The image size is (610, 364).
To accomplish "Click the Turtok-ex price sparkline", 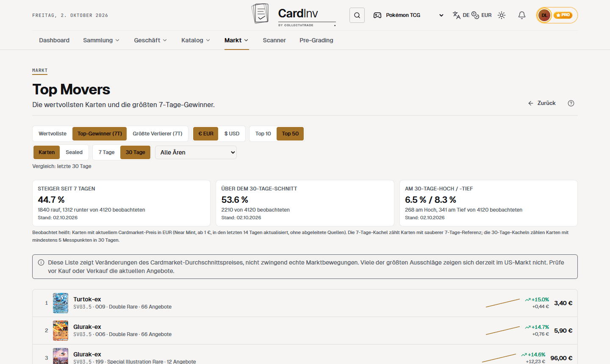I will pyautogui.click(x=503, y=303).
